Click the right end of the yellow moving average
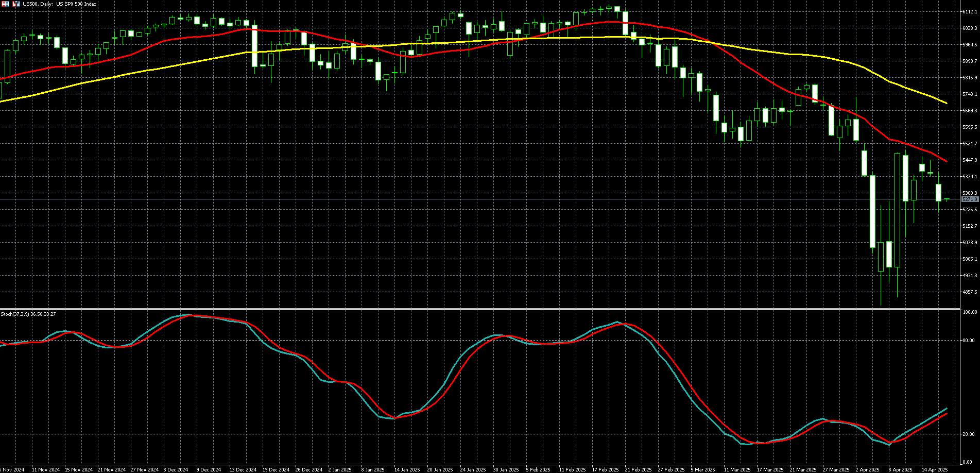This screenshot has width=980, height=473. tap(947, 103)
